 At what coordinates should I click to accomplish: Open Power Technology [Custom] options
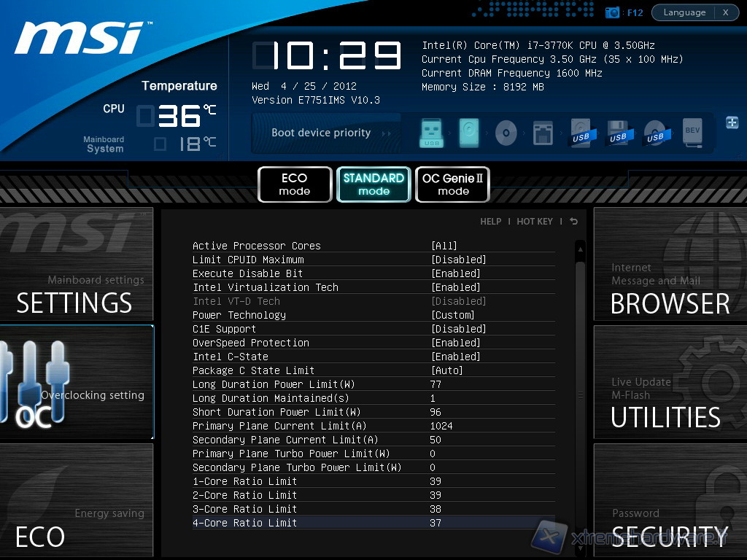tap(453, 315)
